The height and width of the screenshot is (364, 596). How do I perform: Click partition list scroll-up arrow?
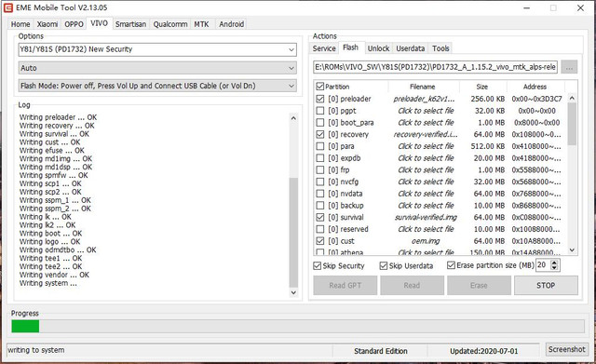572,99
